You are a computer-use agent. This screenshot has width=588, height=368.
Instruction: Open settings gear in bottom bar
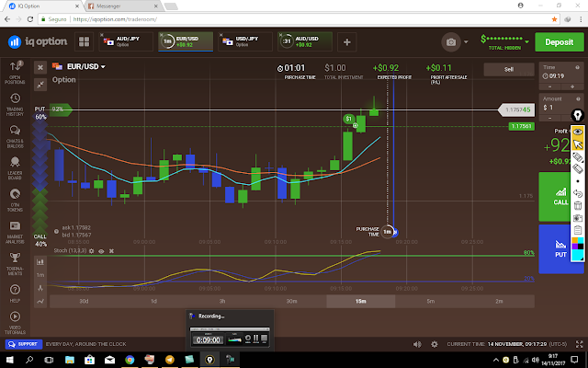click(x=435, y=344)
